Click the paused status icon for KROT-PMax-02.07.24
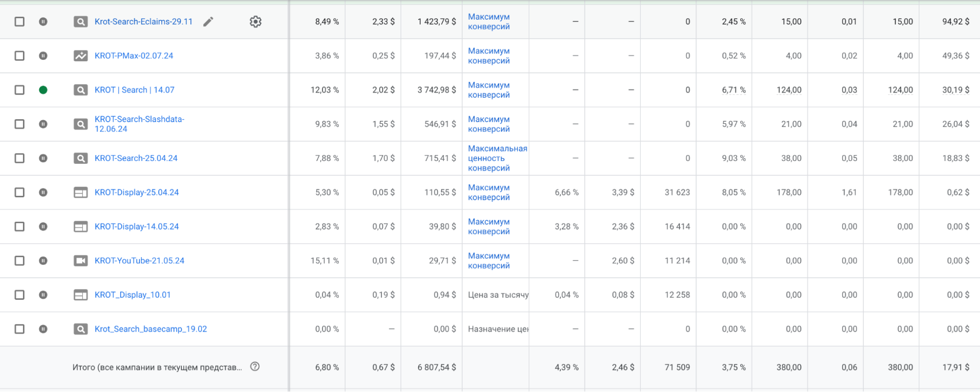 (x=43, y=56)
